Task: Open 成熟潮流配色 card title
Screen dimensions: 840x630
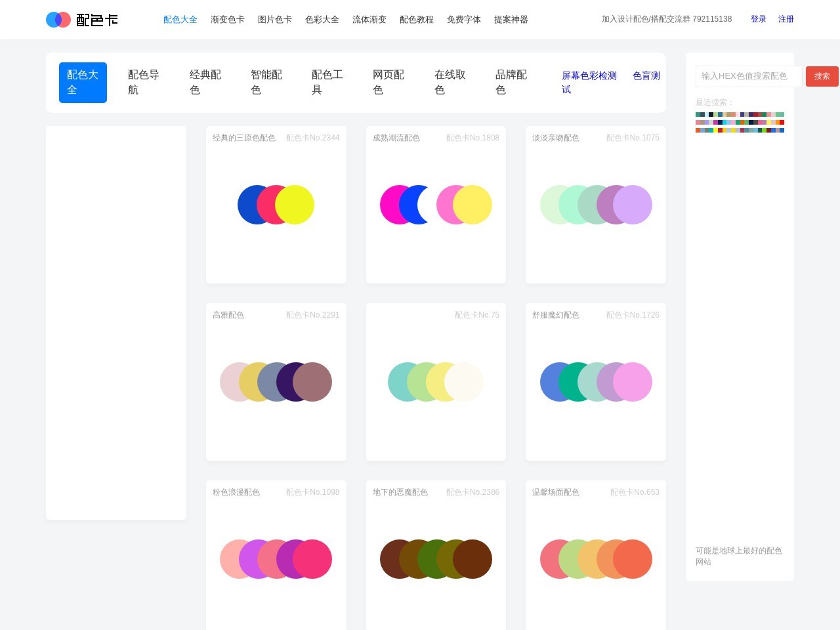Action: (396, 138)
